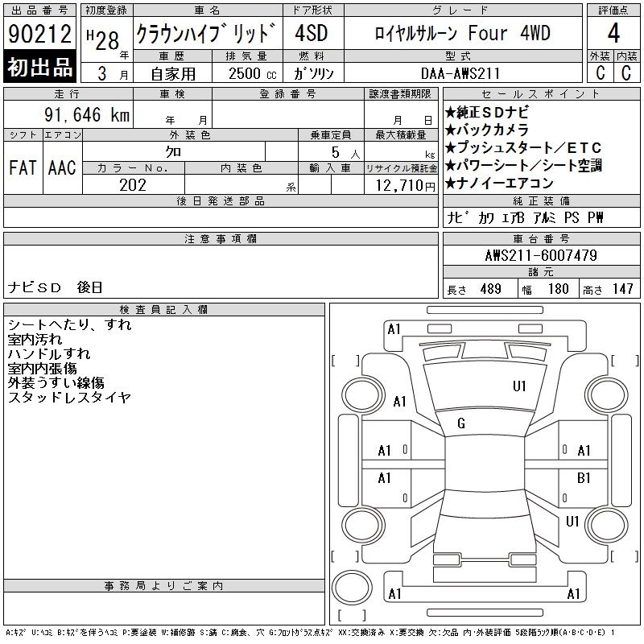This screenshot has height=644, width=644.
Task: Select the B1 damage mark on the diagram
Action: 584,478
